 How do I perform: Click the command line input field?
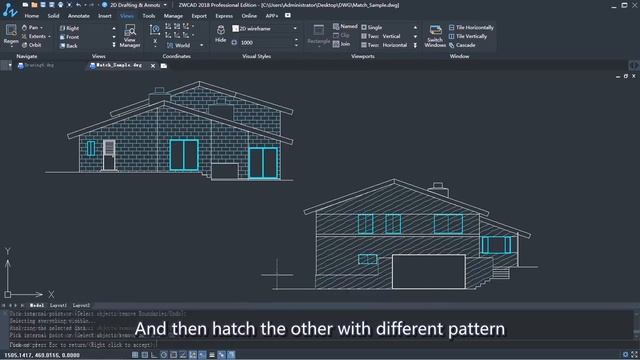click(x=320, y=345)
